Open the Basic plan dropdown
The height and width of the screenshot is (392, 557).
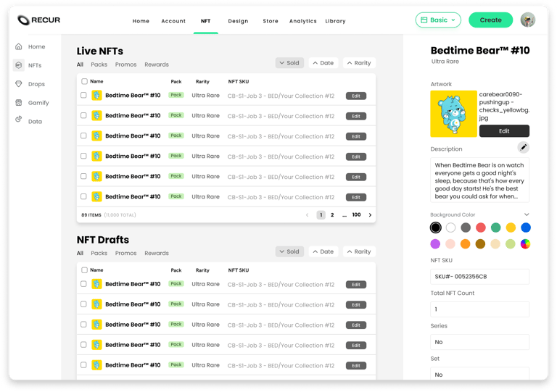[x=438, y=20]
